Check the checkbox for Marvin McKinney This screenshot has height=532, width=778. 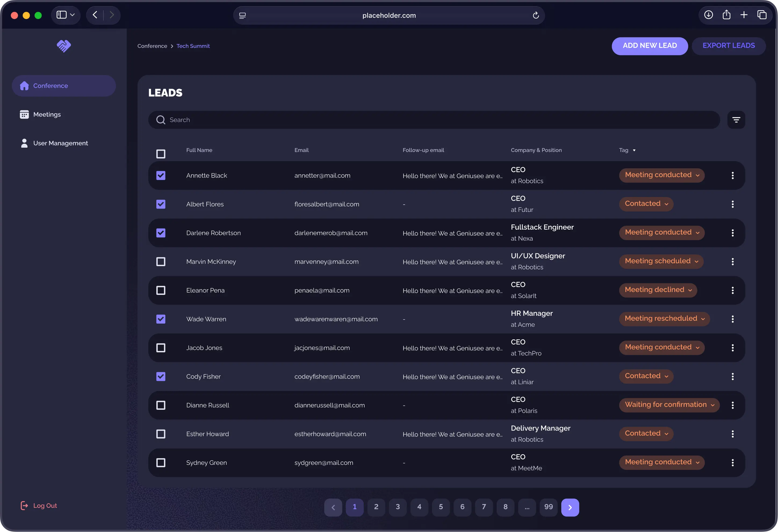pyautogui.click(x=161, y=261)
